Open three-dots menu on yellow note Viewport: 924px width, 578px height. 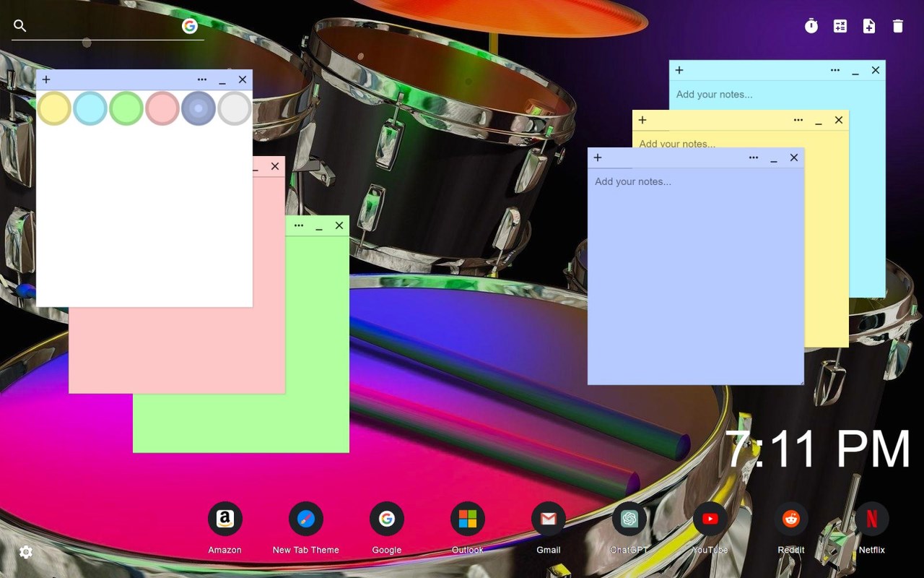(798, 120)
